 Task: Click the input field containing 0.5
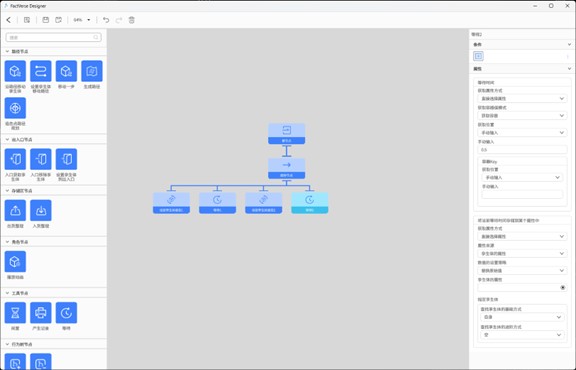point(522,150)
